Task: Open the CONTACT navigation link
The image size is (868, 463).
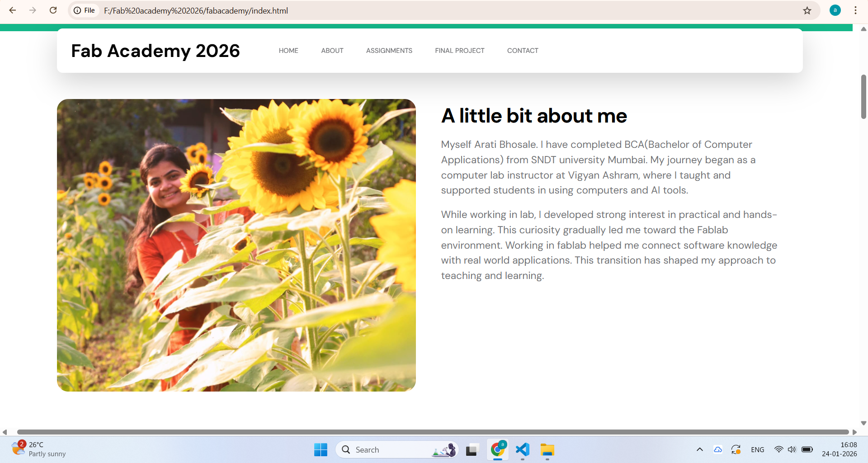Action: point(523,51)
